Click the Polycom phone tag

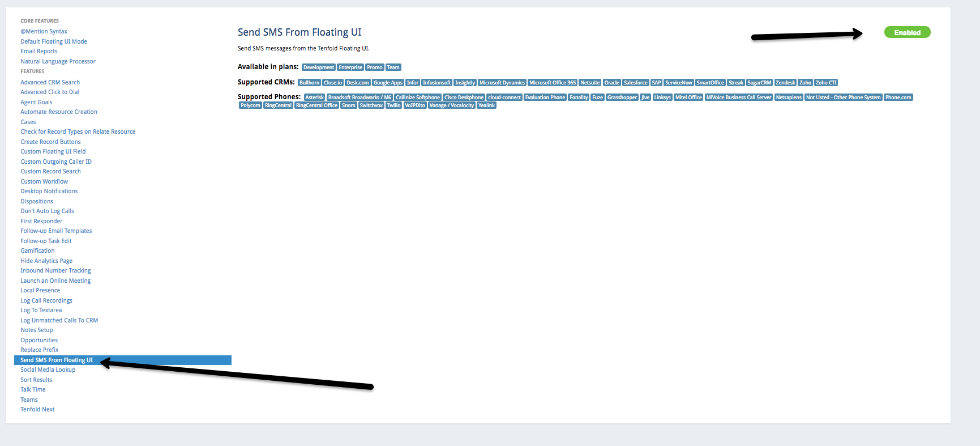[250, 105]
